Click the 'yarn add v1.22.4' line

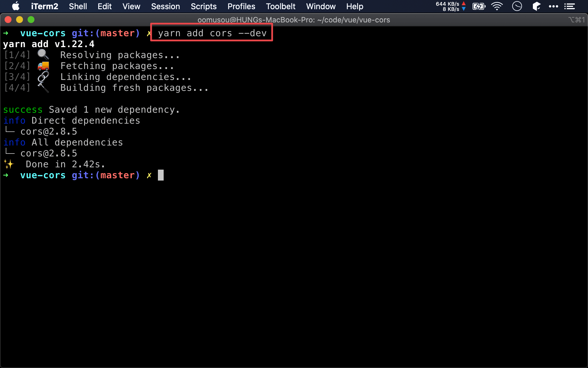(49, 44)
